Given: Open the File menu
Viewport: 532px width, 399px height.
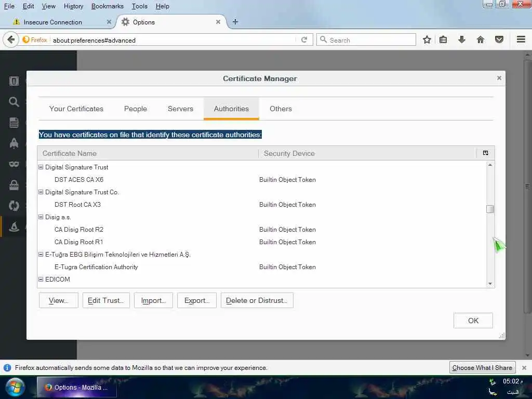Looking at the screenshot, I should click(9, 6).
